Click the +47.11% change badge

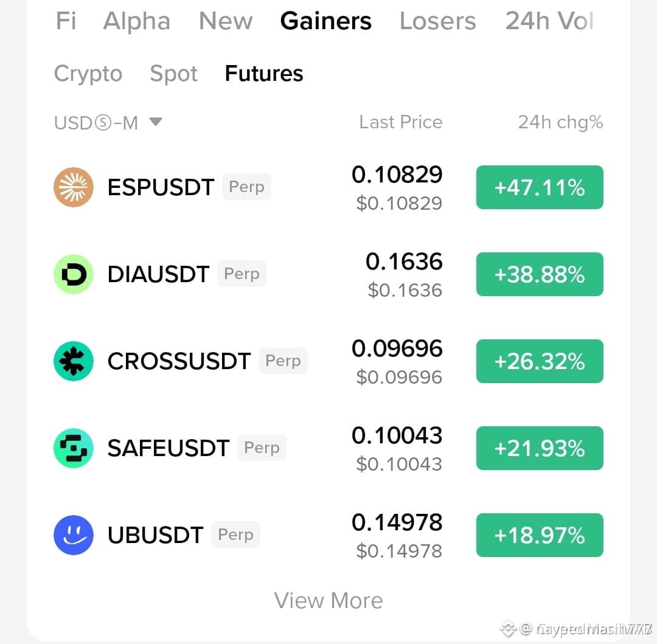540,187
